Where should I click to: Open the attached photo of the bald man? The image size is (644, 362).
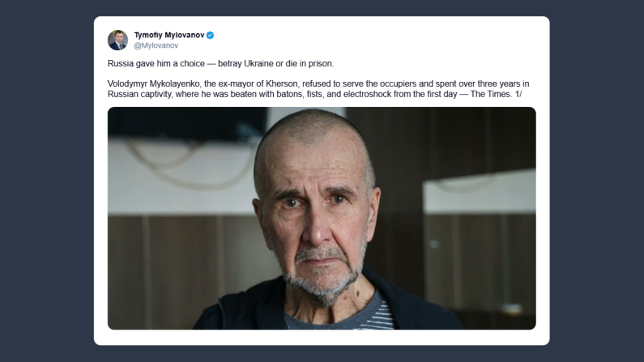click(x=322, y=218)
